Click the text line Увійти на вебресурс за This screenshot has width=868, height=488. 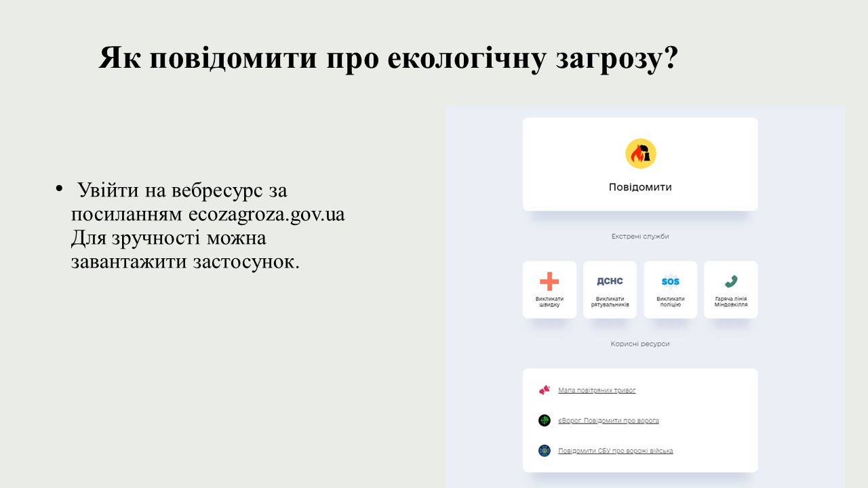tap(182, 190)
